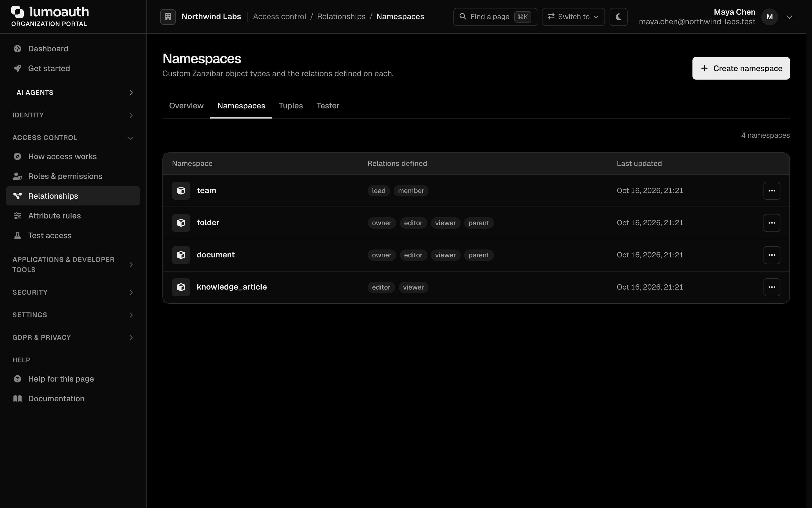Open Attribute rules in the sidebar

73,216
